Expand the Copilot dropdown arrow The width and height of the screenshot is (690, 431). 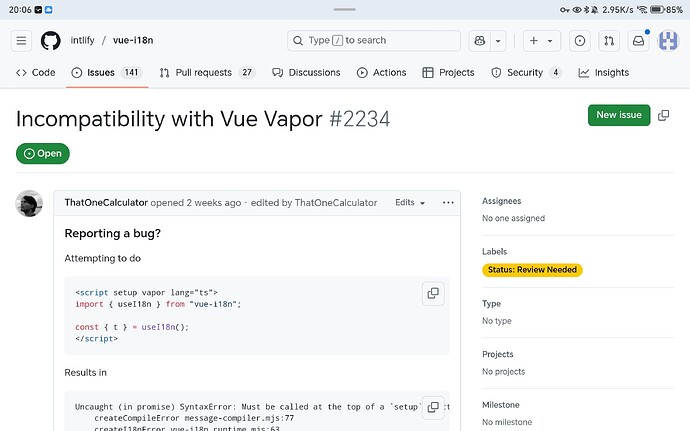pos(498,41)
